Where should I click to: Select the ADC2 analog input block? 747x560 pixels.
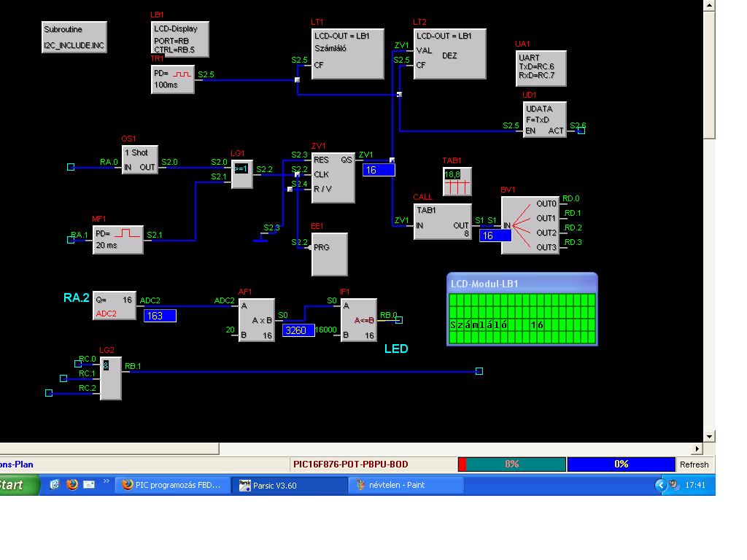[x=115, y=306]
